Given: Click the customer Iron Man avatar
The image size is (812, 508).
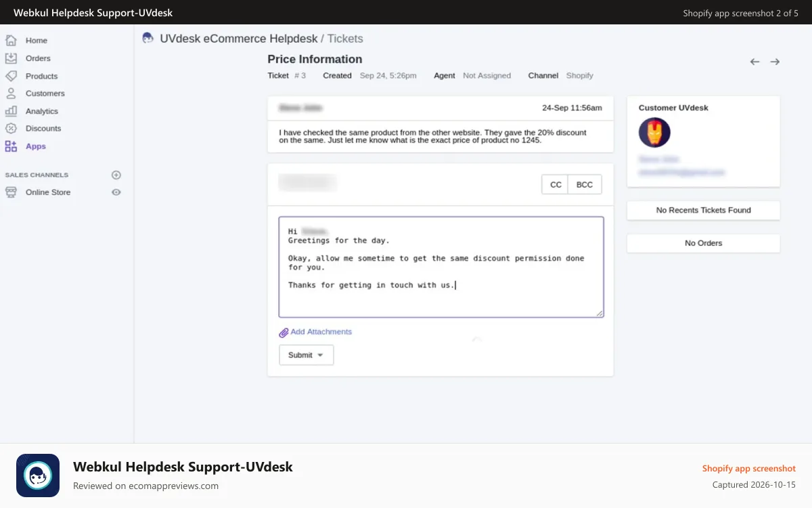Looking at the screenshot, I should tap(654, 133).
